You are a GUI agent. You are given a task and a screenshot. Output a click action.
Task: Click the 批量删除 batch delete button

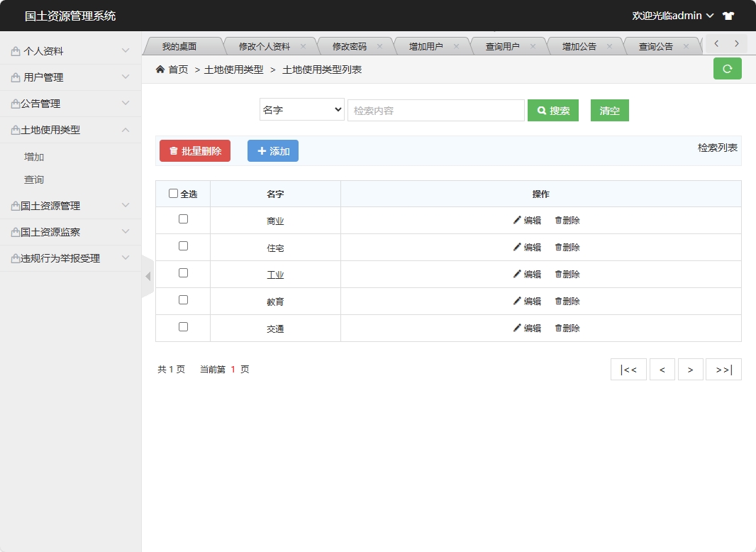tap(194, 150)
